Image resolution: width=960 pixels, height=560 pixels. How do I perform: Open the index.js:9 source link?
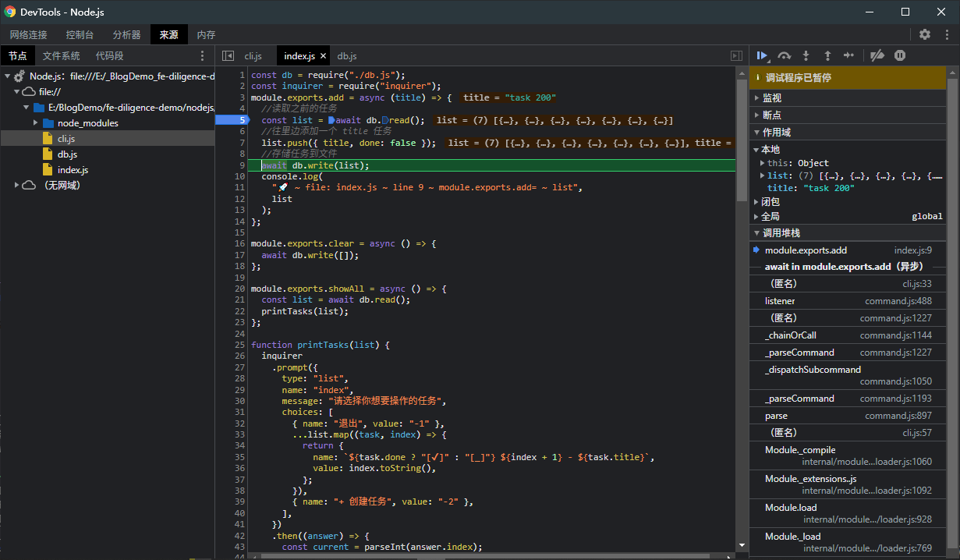(x=913, y=250)
